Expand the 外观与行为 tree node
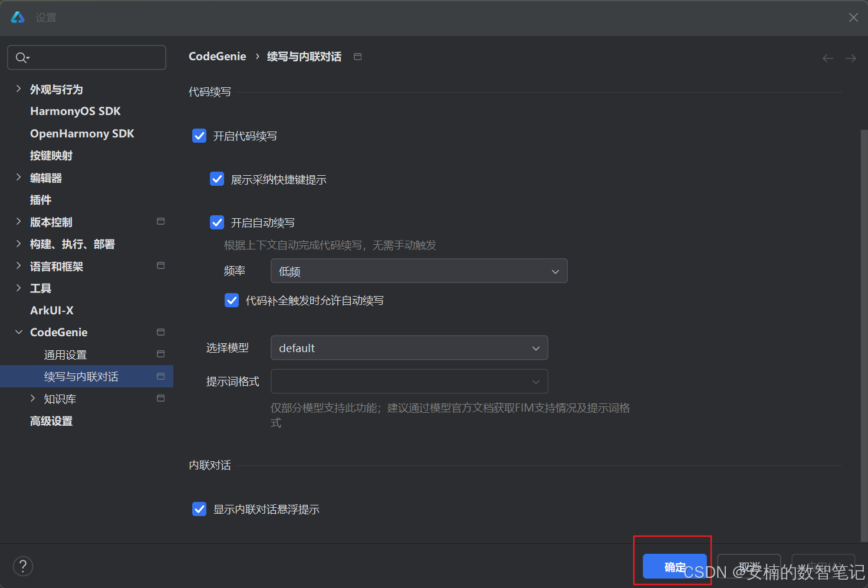 pos(18,88)
